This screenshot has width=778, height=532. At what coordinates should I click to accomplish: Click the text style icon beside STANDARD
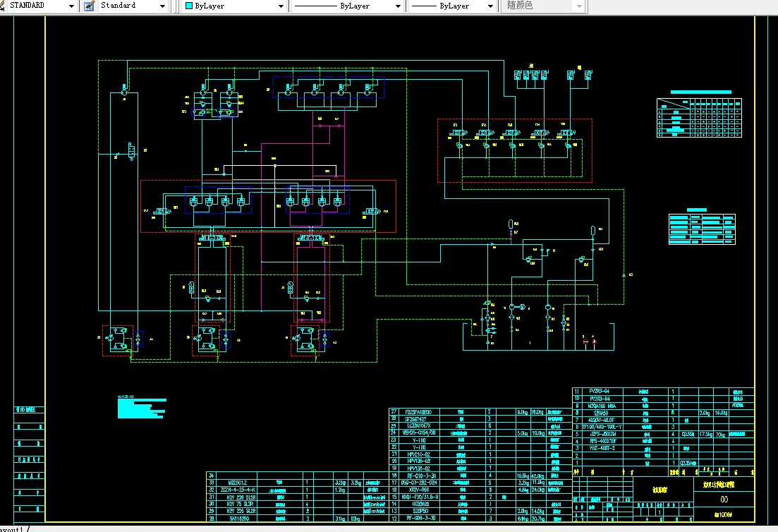[2, 6]
